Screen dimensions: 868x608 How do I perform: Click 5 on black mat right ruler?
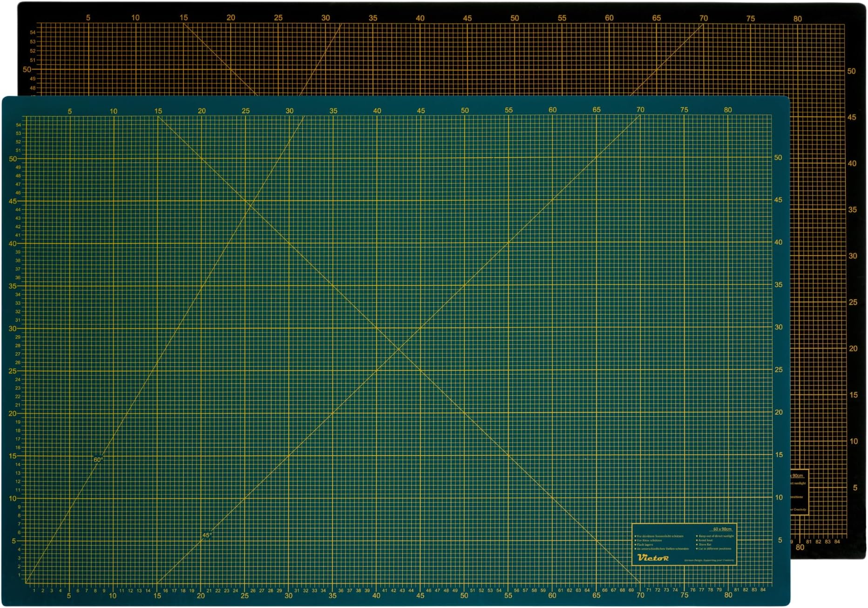pos(855,488)
